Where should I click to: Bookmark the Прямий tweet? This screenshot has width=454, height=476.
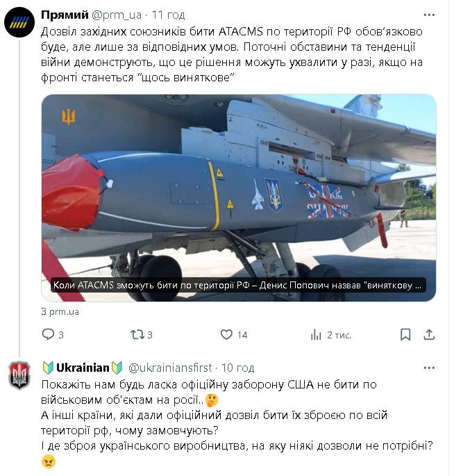pyautogui.click(x=405, y=334)
